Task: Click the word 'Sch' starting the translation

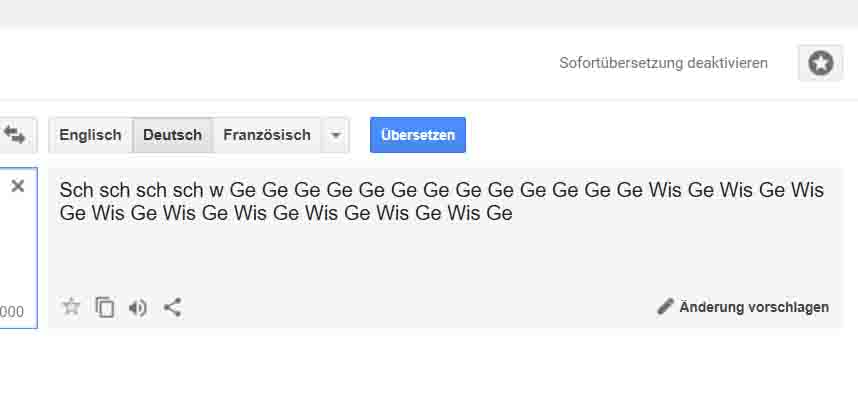Action: [74, 190]
